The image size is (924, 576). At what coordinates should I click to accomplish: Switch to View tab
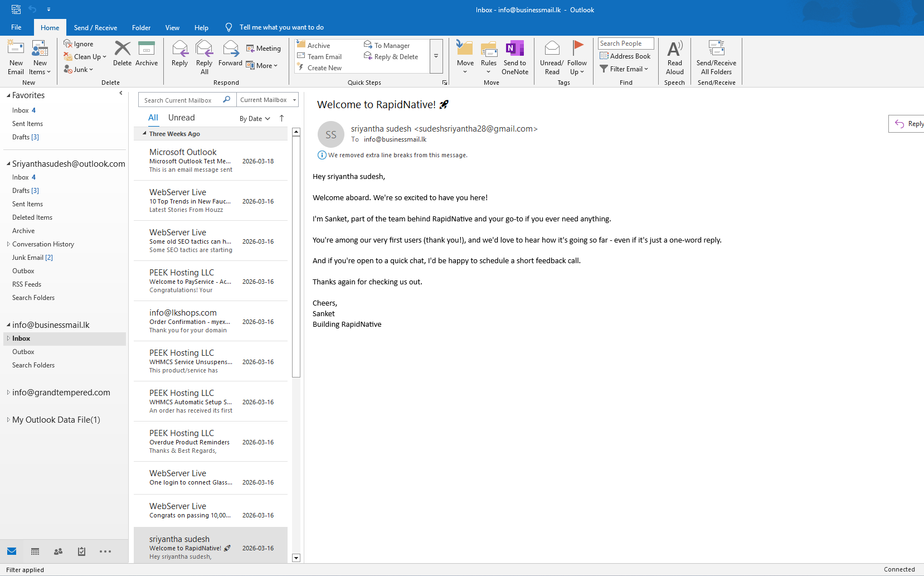[x=172, y=28]
